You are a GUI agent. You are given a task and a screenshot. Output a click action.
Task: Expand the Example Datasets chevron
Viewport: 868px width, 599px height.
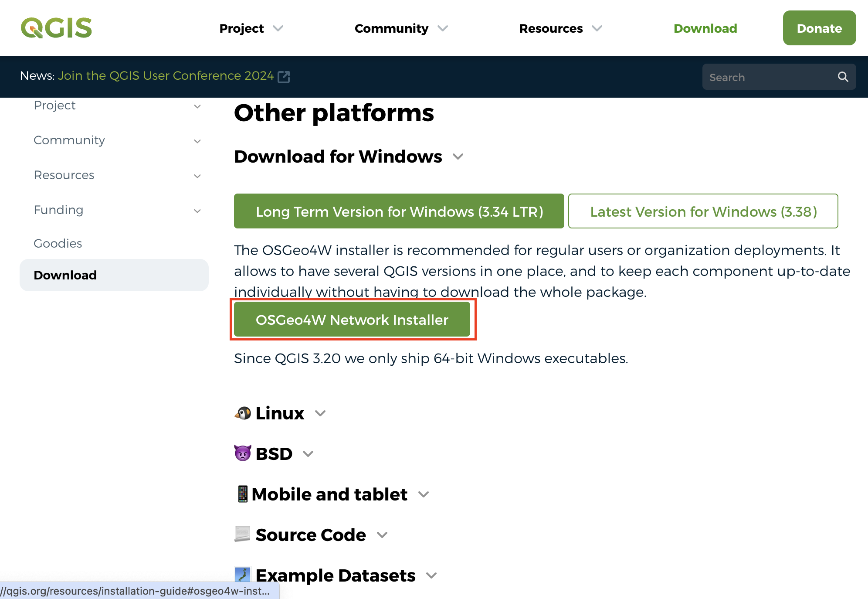pos(431,575)
